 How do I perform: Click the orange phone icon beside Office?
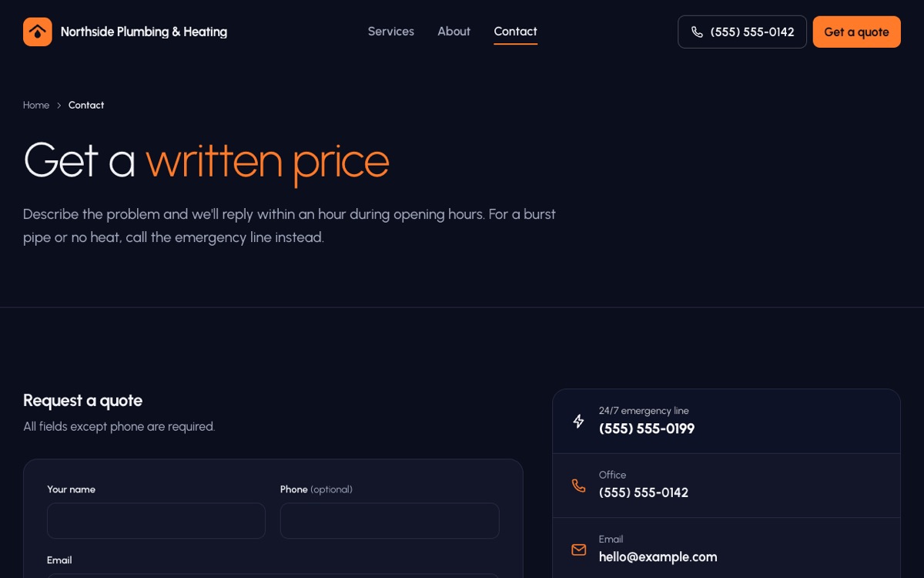(x=578, y=485)
